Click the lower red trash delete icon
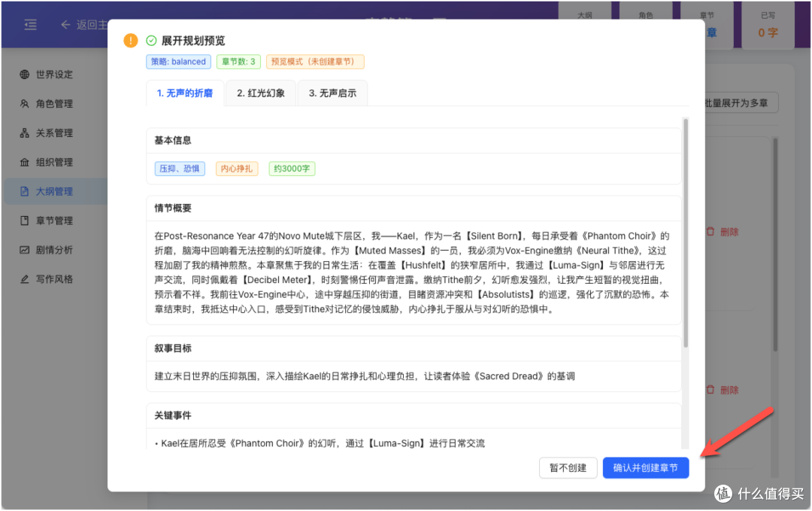812x511 pixels. coord(710,390)
